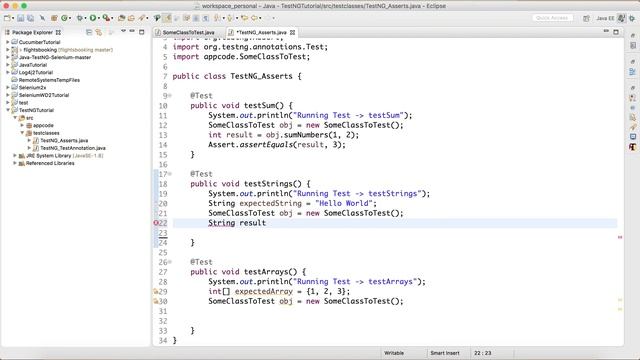Click the Toggle Mark Occurrences toolbar icon
The height and width of the screenshot is (360, 640).
[167, 18]
